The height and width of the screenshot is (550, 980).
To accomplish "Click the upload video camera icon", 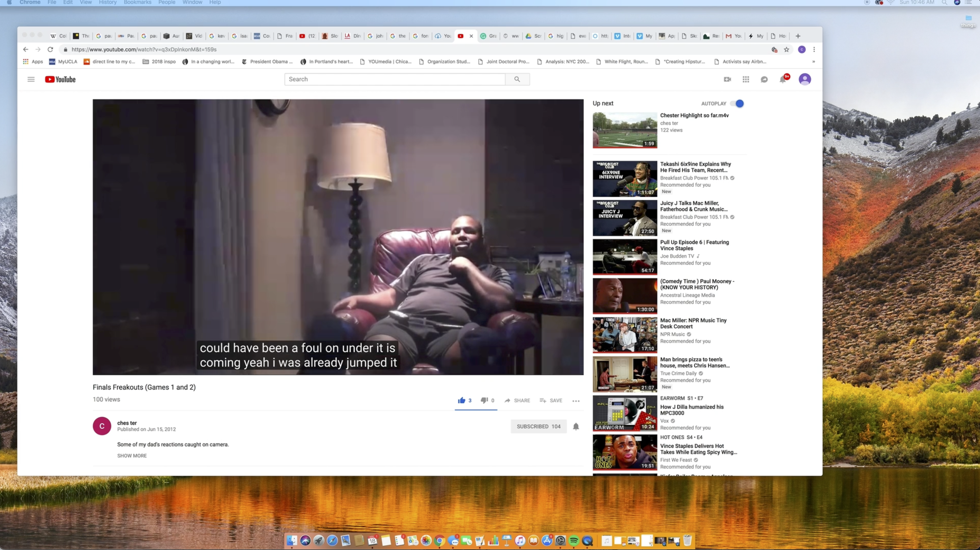I will click(727, 79).
